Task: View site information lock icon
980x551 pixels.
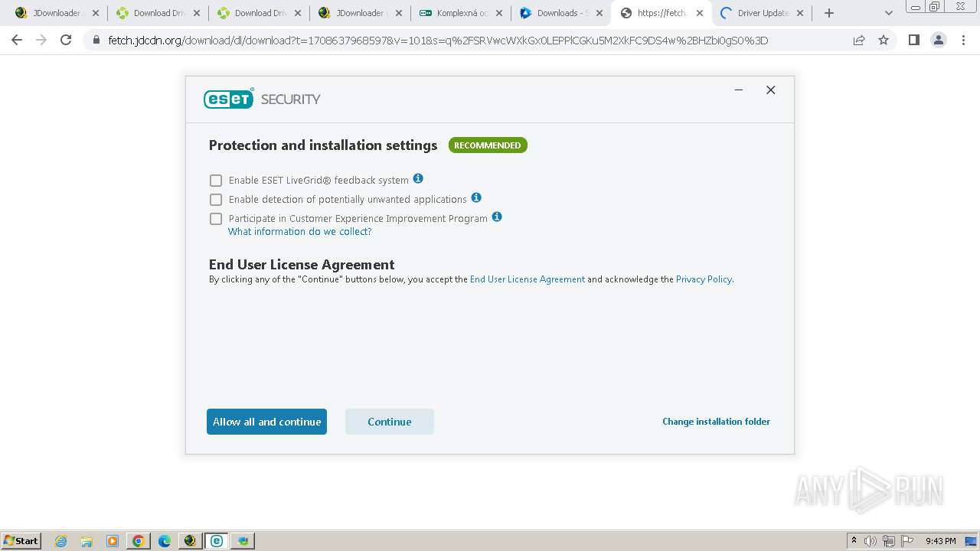Action: click(x=96, y=41)
